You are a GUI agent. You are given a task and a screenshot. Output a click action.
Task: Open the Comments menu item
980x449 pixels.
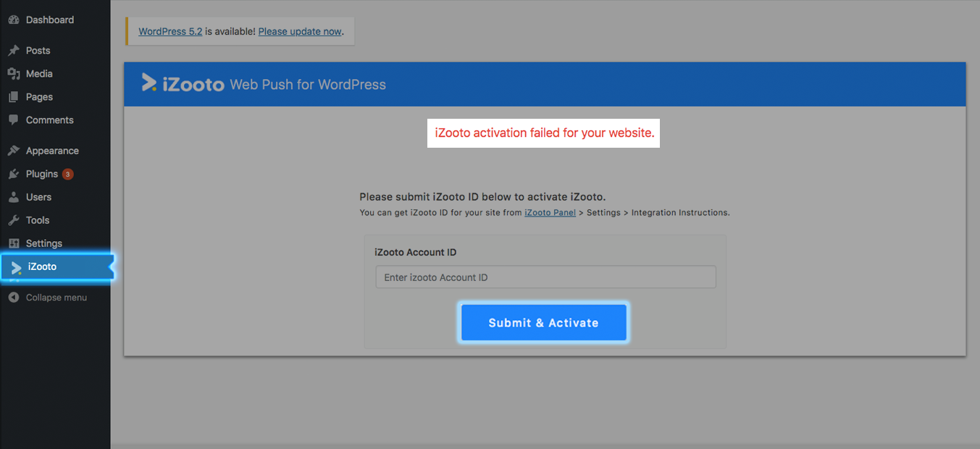55,120
